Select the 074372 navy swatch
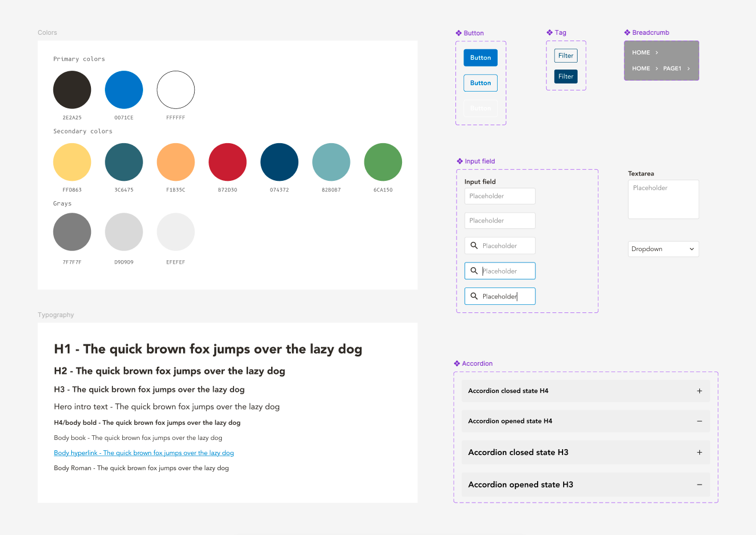The height and width of the screenshot is (535, 756). (x=279, y=162)
